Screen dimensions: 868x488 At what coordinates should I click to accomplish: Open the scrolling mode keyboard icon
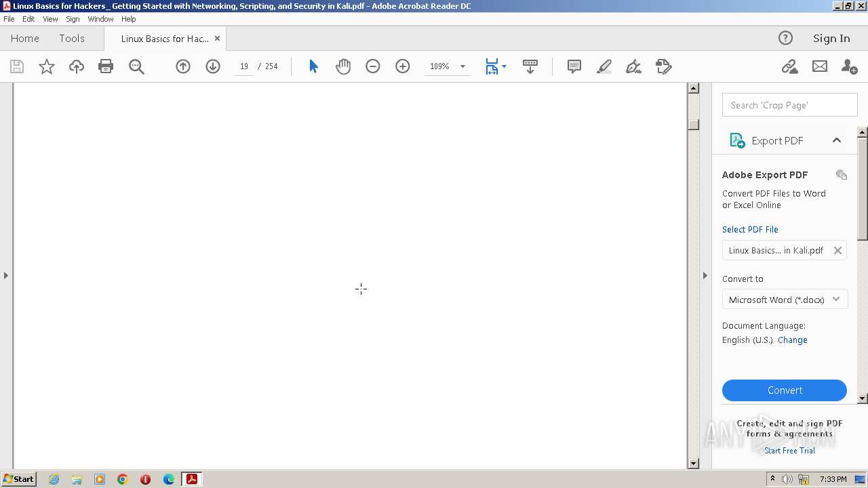pyautogui.click(x=530, y=66)
